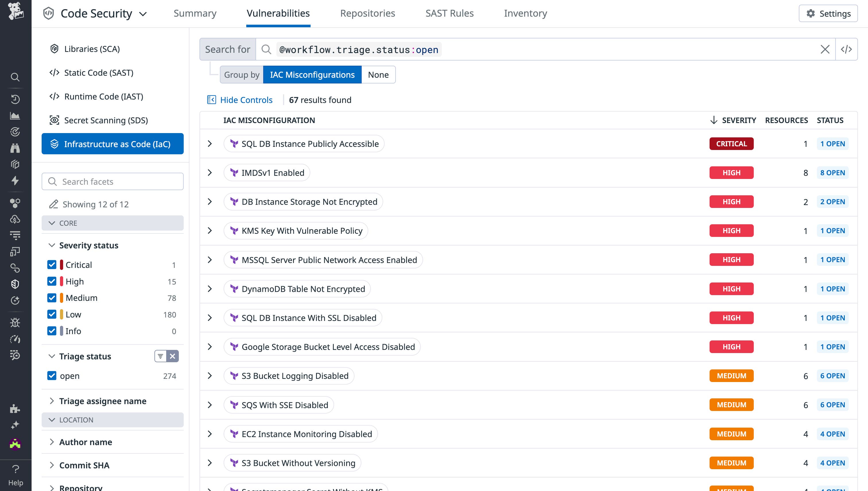
Task: Open the SAST Rules tab
Action: click(x=449, y=13)
